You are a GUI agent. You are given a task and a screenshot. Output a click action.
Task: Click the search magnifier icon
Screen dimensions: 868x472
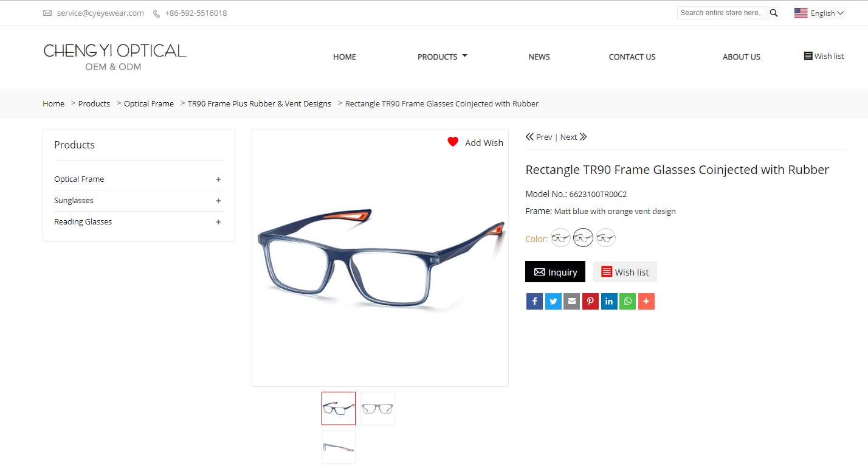pos(774,13)
